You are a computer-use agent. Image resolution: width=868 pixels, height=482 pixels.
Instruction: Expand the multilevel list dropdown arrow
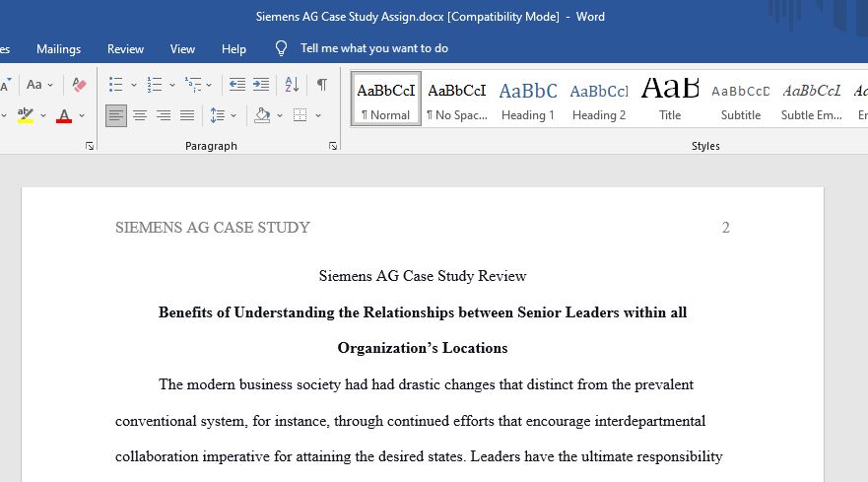pos(209,86)
